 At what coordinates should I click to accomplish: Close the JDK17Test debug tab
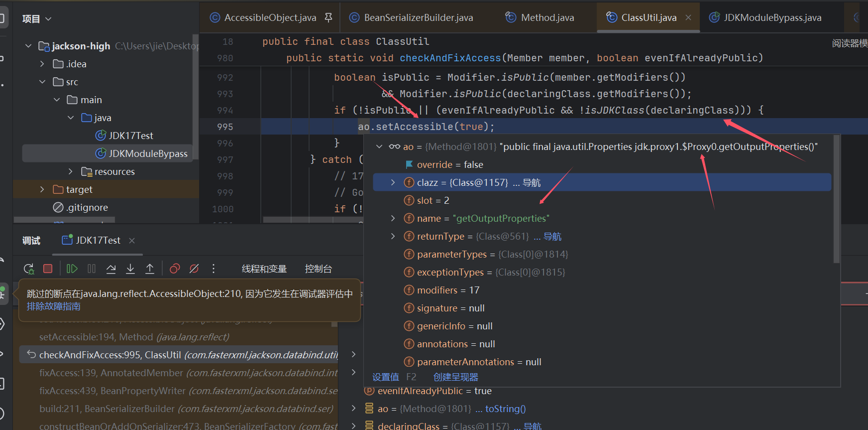point(132,241)
